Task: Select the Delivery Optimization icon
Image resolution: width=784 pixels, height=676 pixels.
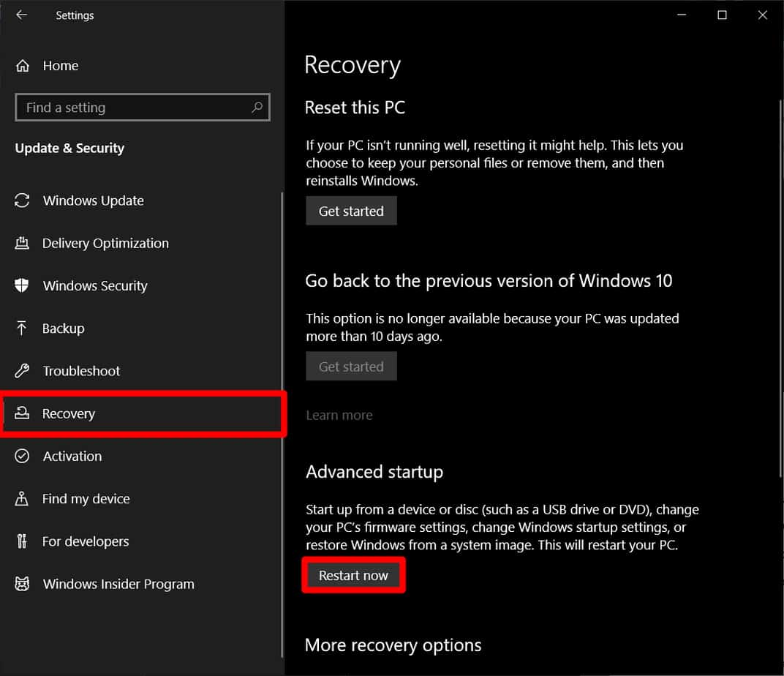Action: (x=23, y=243)
